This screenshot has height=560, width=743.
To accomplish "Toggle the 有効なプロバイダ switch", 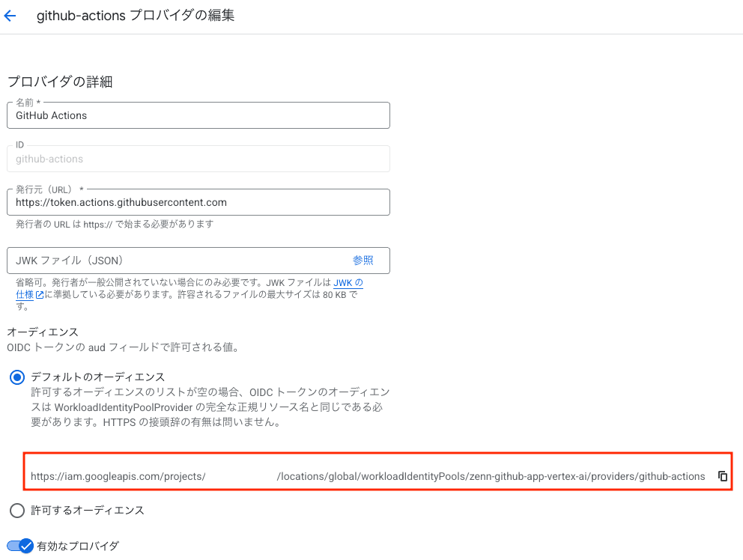I will pyautogui.click(x=20, y=546).
